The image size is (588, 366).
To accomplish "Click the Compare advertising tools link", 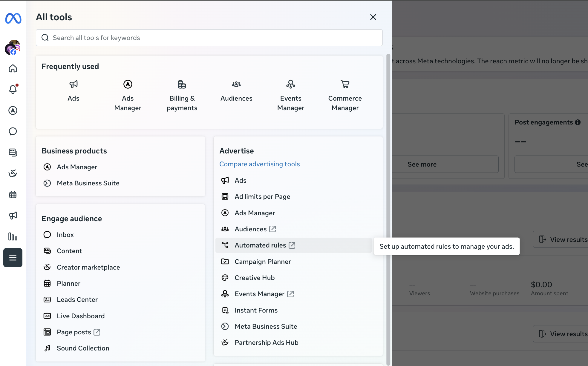I will coord(259,164).
